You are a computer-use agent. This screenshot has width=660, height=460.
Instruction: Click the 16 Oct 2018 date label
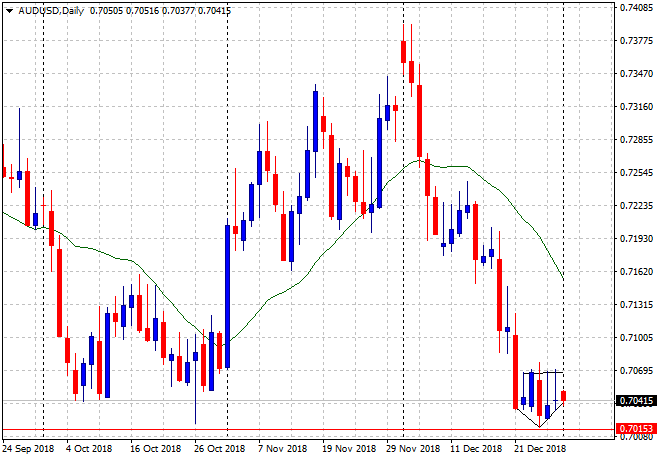[155, 449]
